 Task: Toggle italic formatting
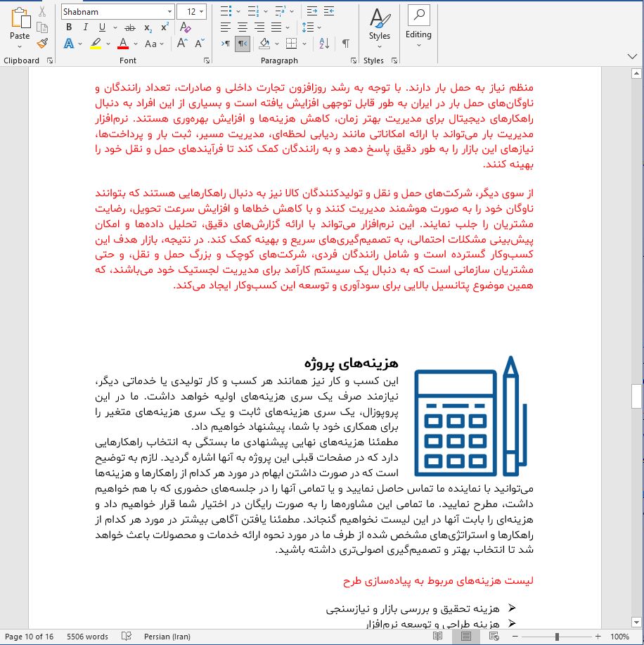85,27
